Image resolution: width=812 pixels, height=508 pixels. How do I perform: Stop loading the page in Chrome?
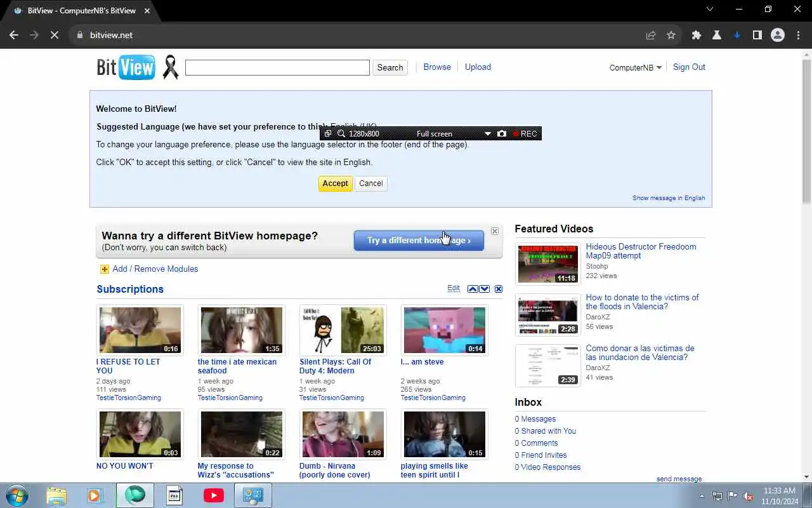(x=55, y=35)
